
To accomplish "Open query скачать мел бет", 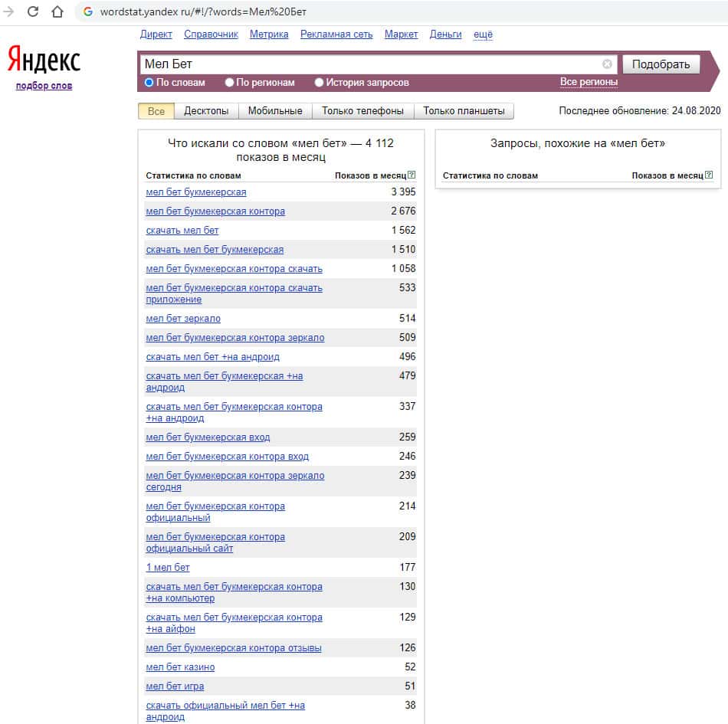I will [x=182, y=230].
